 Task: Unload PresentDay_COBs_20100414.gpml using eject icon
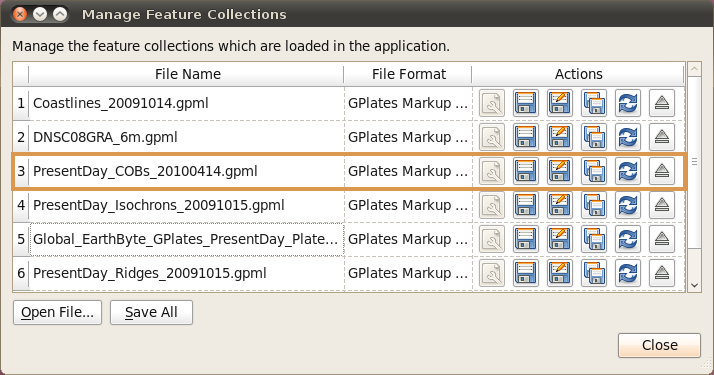tap(662, 171)
